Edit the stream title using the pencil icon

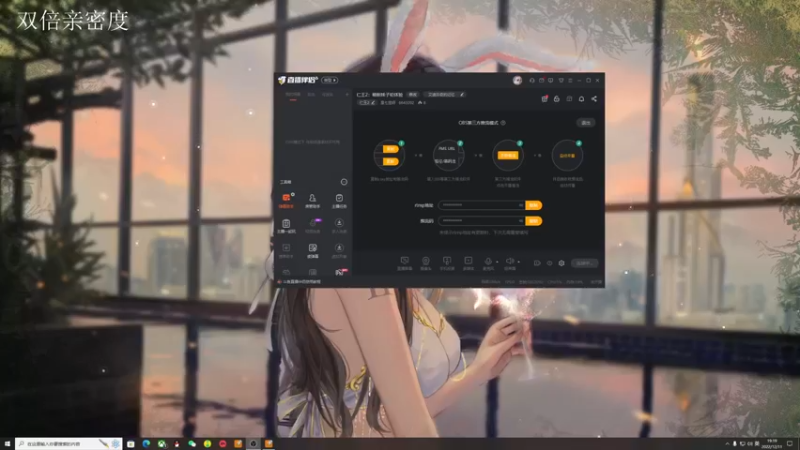[462, 94]
